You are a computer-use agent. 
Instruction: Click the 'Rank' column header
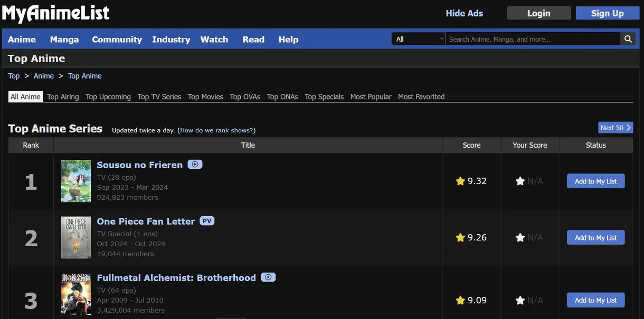tap(31, 145)
